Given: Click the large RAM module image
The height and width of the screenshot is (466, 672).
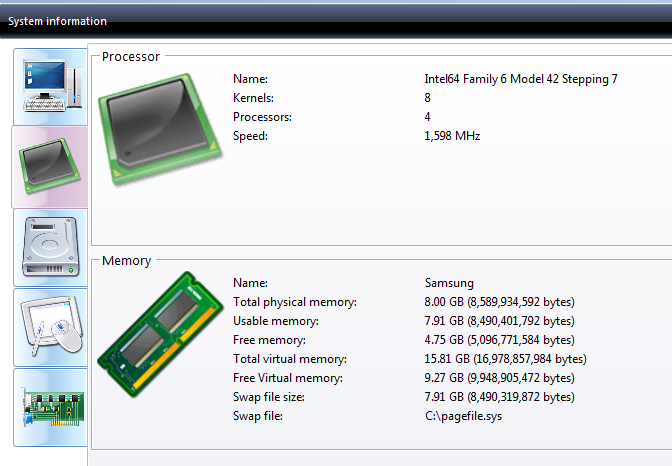Looking at the screenshot, I should click(160, 334).
